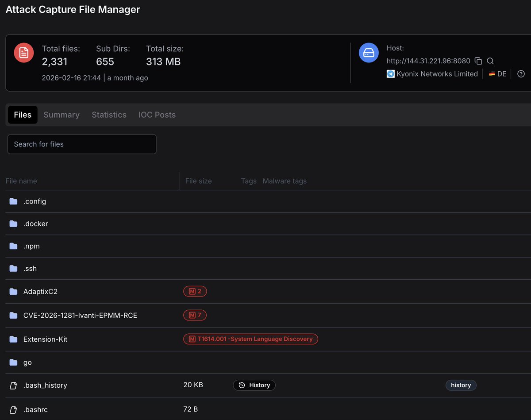Open the Extension-Kit folder name
This screenshot has width=531, height=420.
(x=46, y=339)
